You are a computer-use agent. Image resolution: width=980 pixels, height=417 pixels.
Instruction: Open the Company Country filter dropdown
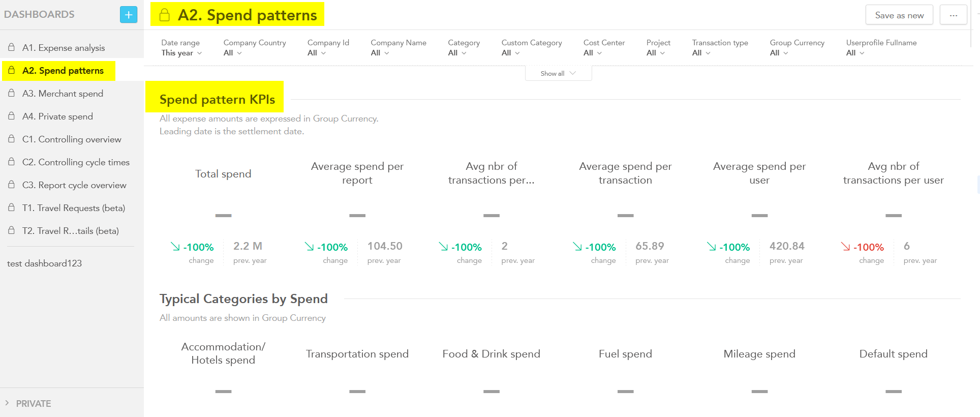pos(233,53)
